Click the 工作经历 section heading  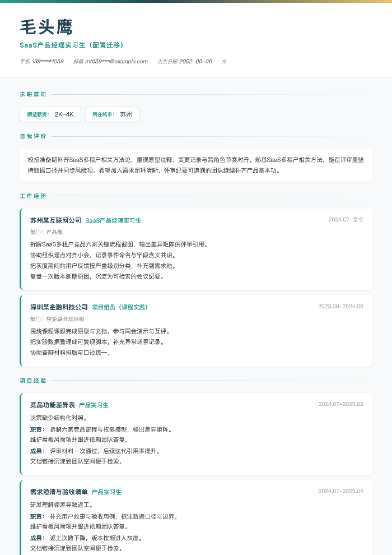33,196
